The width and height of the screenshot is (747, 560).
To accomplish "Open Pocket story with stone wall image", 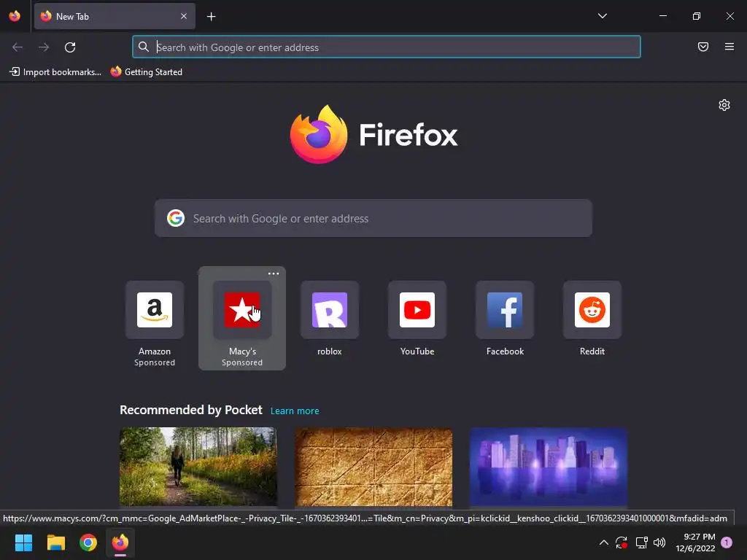I will click(x=373, y=467).
